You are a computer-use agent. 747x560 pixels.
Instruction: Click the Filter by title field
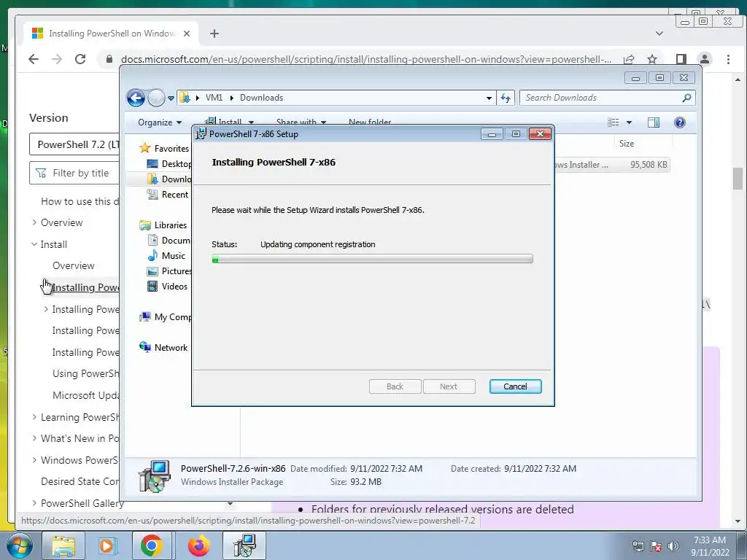(74, 173)
